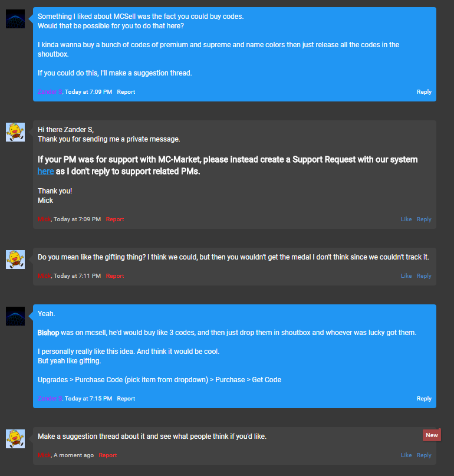The height and width of the screenshot is (476, 454).
Task: Report the "Yeah." message from Zander S
Action: (126, 399)
